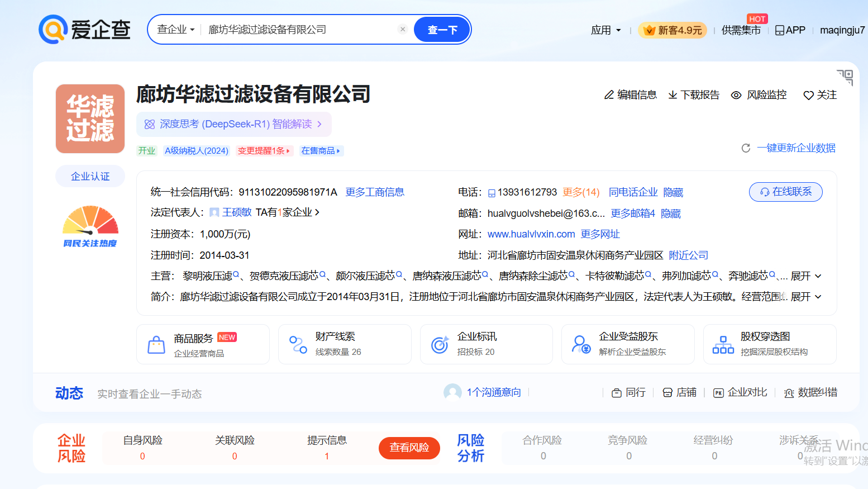Click the QR code icon in card corner
This screenshot has height=489, width=868.
click(845, 77)
